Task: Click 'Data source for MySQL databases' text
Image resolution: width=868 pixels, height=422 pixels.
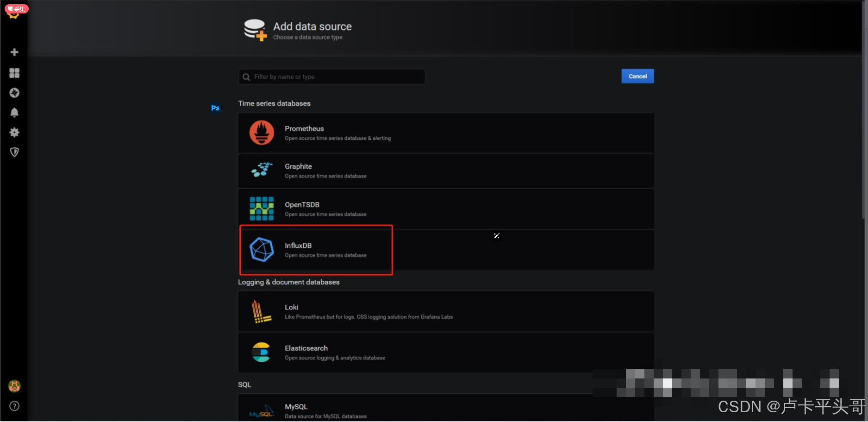Action: click(x=325, y=416)
